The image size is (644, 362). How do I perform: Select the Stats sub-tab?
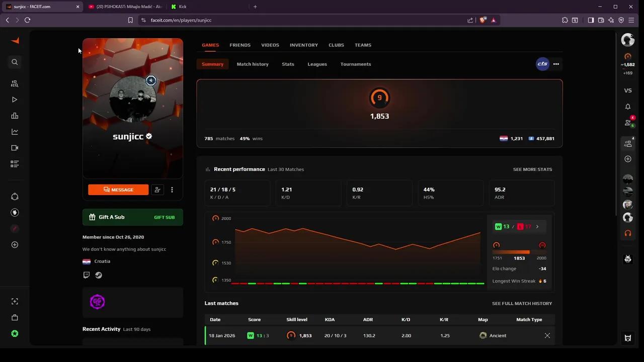pyautogui.click(x=288, y=64)
